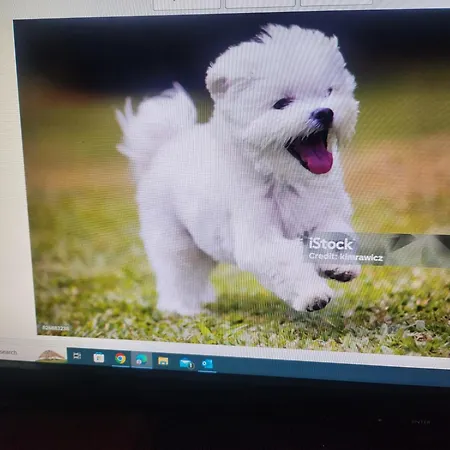
Task: Select the active Microsoft Edge taskbar icon
Action: (141, 360)
